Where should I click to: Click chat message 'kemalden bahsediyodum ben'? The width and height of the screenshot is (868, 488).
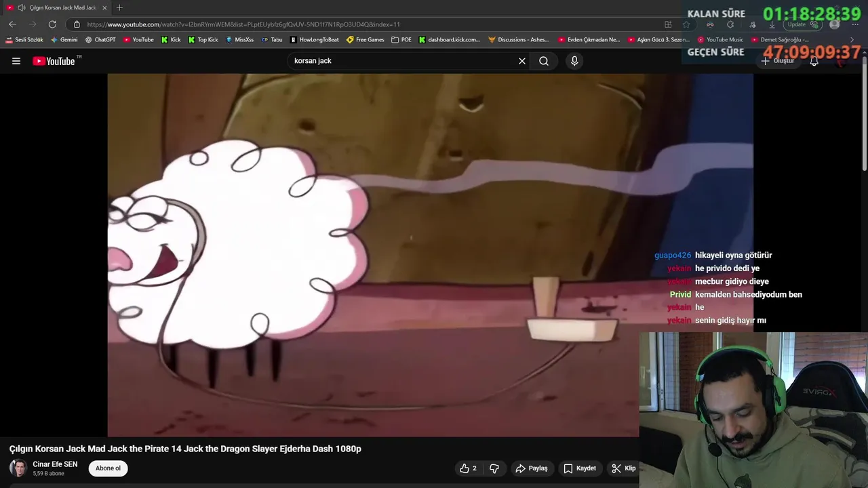point(748,295)
